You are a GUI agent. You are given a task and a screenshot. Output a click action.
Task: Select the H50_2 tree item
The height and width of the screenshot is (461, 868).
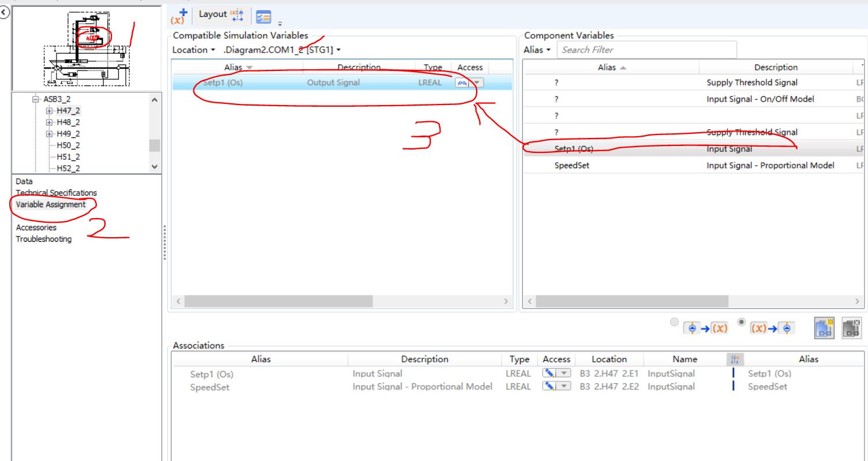tap(68, 145)
